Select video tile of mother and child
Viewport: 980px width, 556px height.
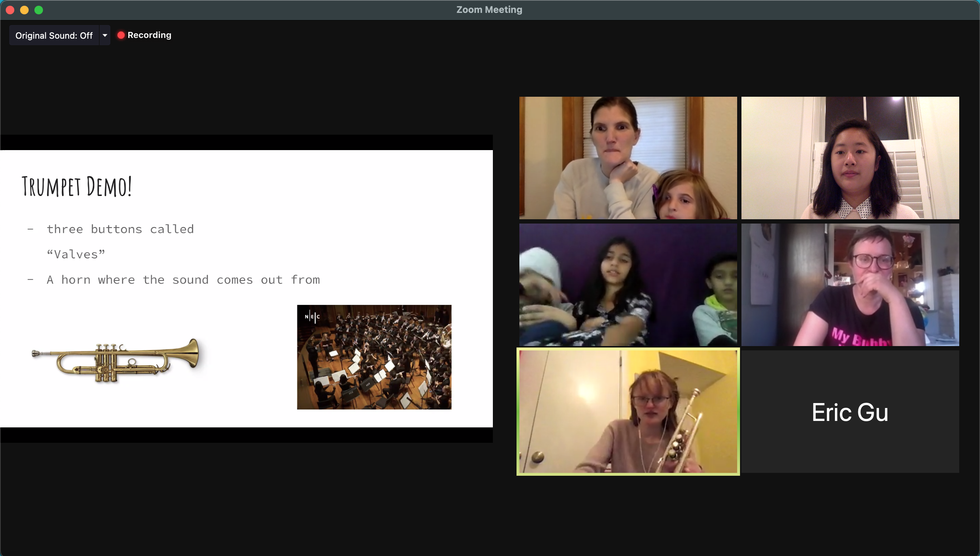628,158
